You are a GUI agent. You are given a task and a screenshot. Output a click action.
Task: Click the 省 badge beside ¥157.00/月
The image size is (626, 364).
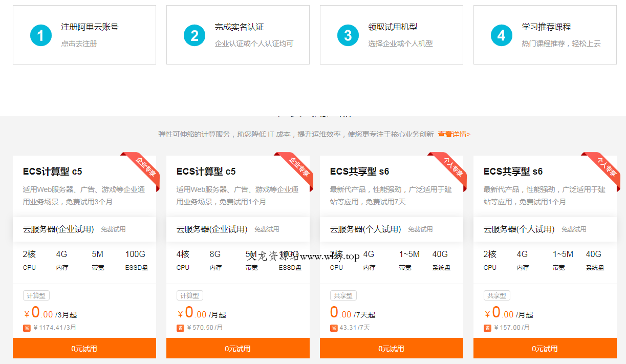coord(487,328)
